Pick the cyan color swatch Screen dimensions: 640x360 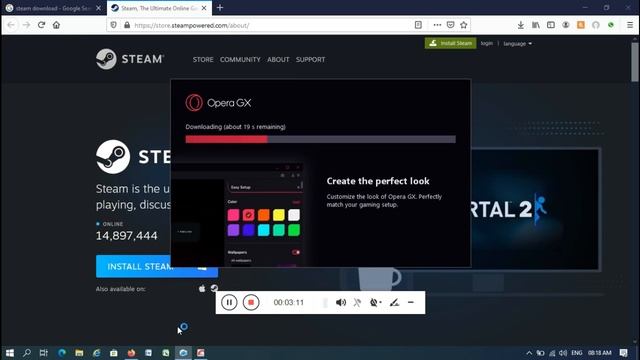[264, 230]
